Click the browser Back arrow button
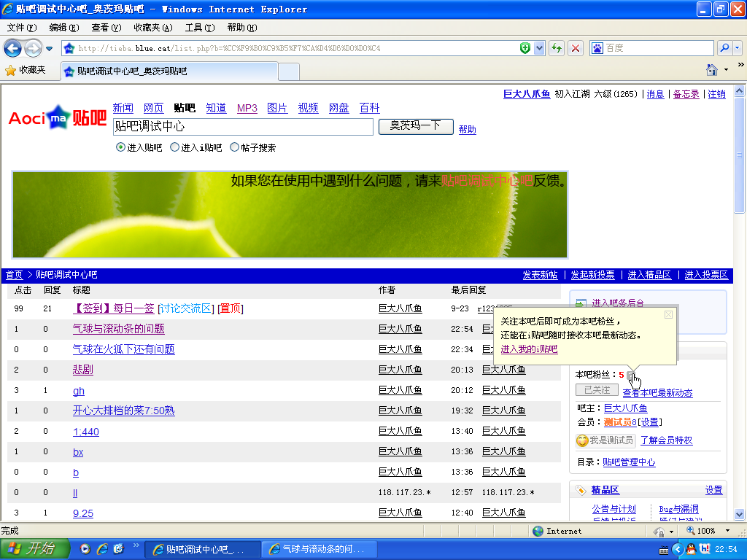This screenshot has height=560, width=747. [x=12, y=48]
